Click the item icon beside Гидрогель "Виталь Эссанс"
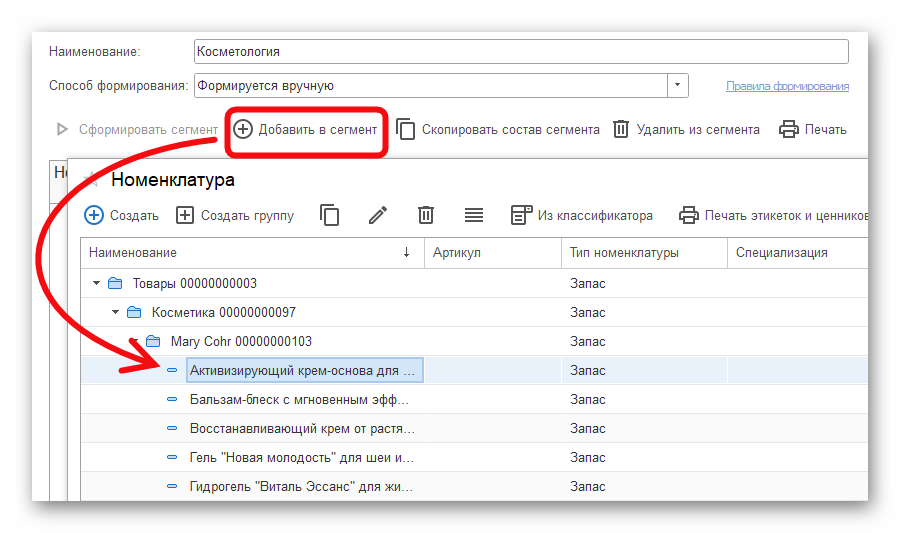900x533 pixels. [172, 487]
